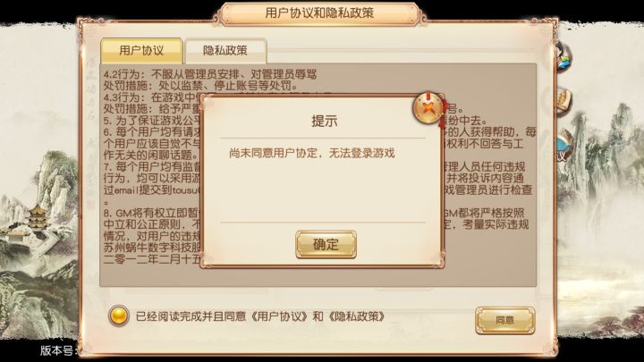Select the 用户协议 tab
Viewport: 644px width, 362px height.
pyautogui.click(x=141, y=50)
